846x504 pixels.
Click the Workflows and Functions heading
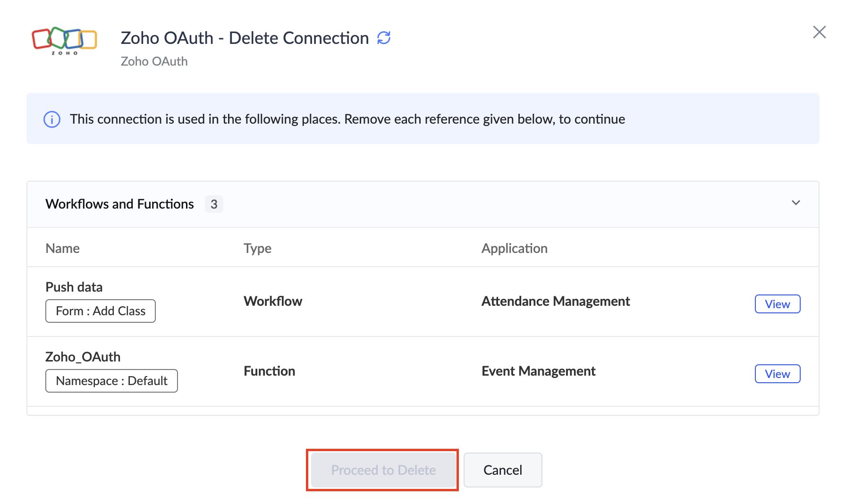tap(120, 204)
